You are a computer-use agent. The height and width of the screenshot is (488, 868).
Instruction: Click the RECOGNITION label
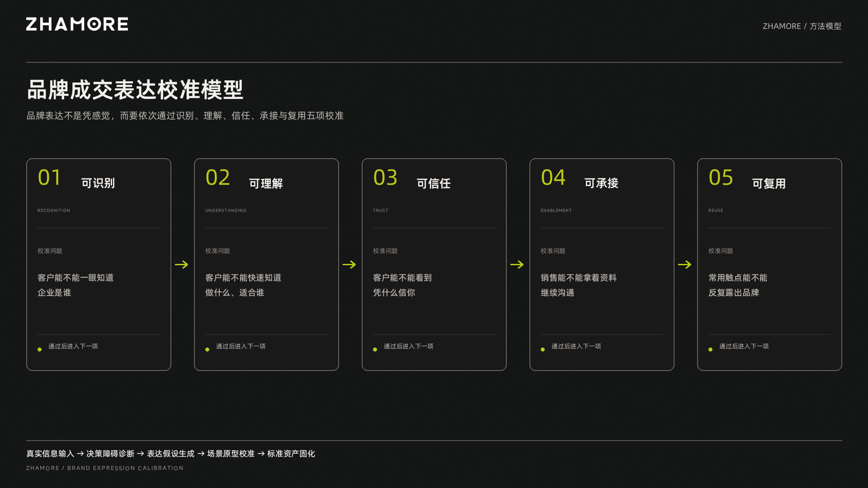(x=54, y=211)
